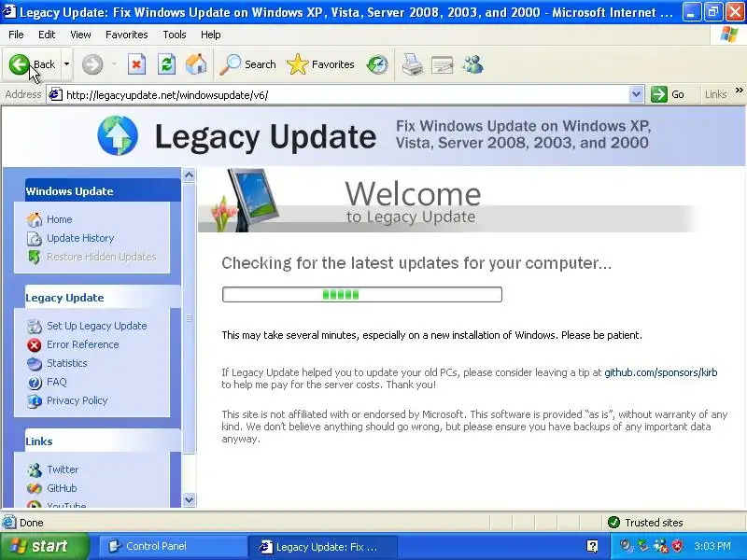Click the GitHub butterfly icon
This screenshot has height=560, width=747.
(35, 488)
